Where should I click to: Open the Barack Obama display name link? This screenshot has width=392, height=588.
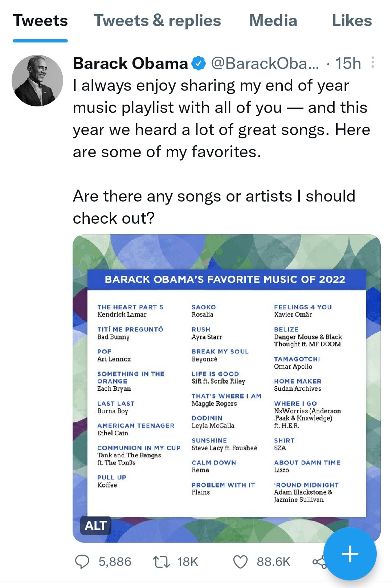click(130, 63)
